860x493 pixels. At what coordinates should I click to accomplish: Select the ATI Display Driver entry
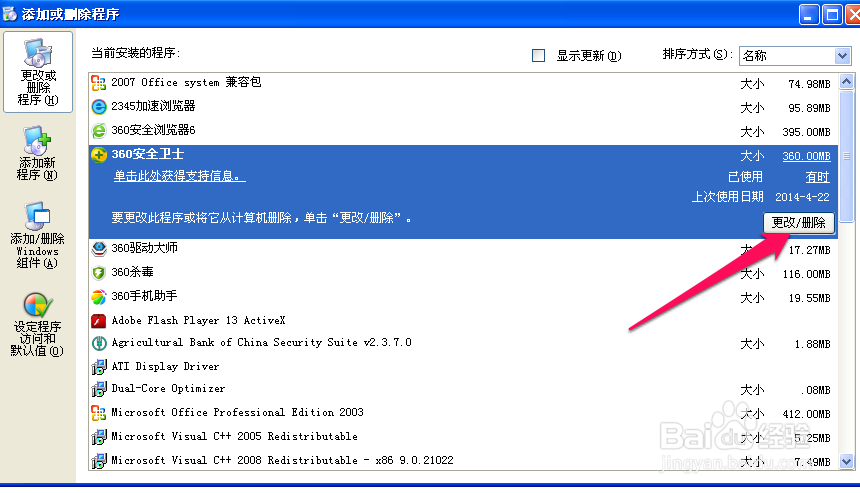point(463,367)
